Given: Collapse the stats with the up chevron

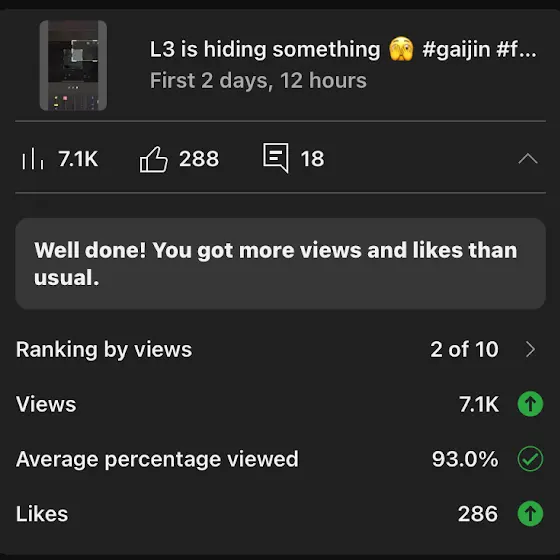Looking at the screenshot, I should [528, 159].
